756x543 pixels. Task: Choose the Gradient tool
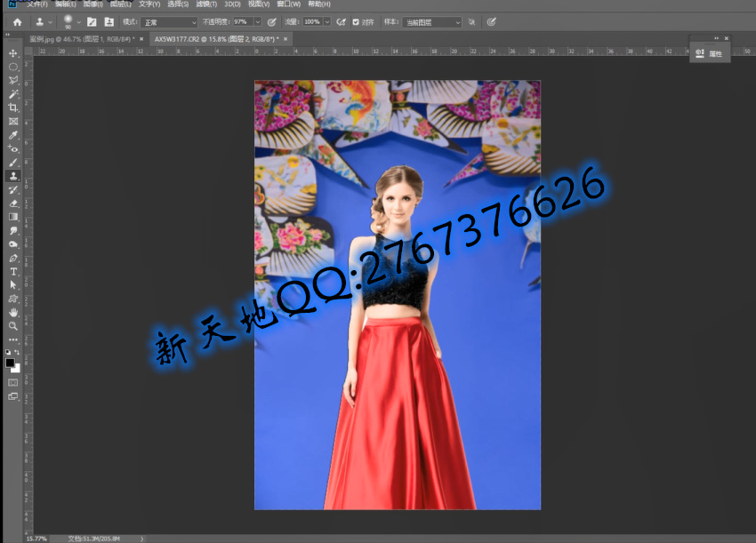[x=13, y=217]
